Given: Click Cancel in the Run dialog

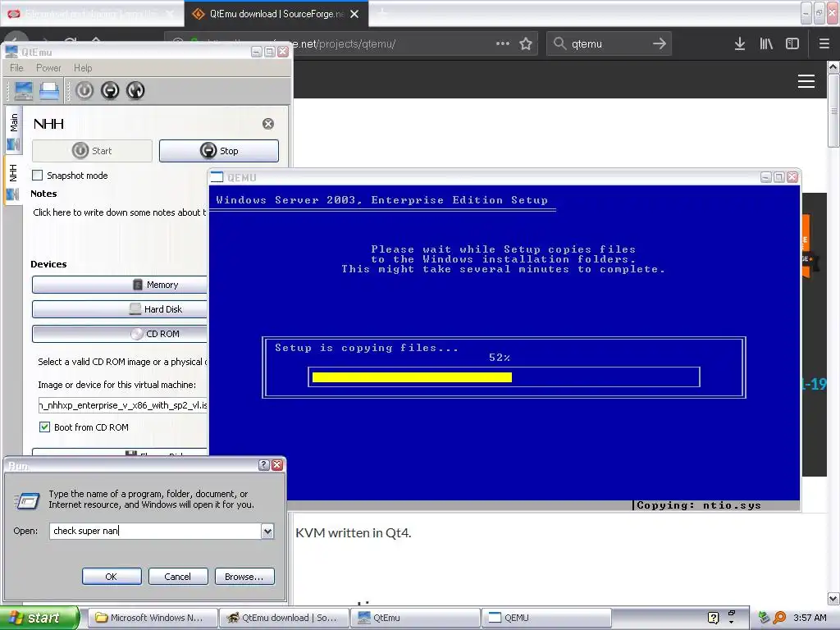Looking at the screenshot, I should click(x=178, y=577).
